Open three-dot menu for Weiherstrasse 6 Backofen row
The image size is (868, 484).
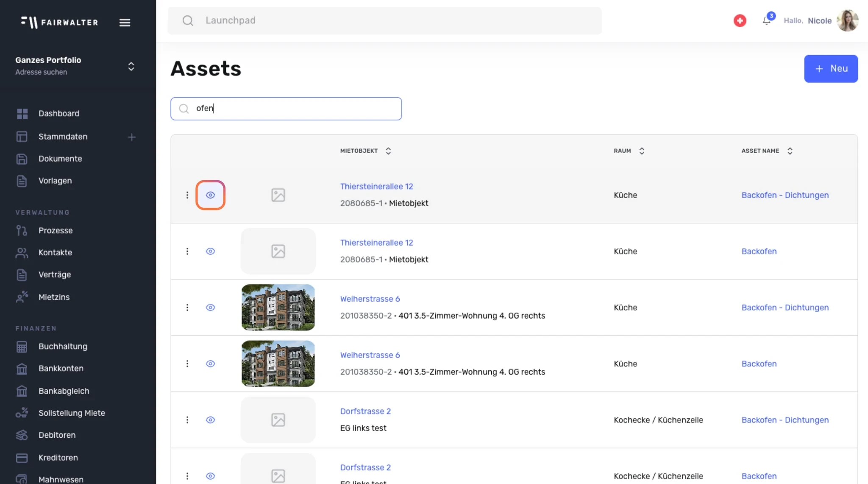[x=187, y=364]
